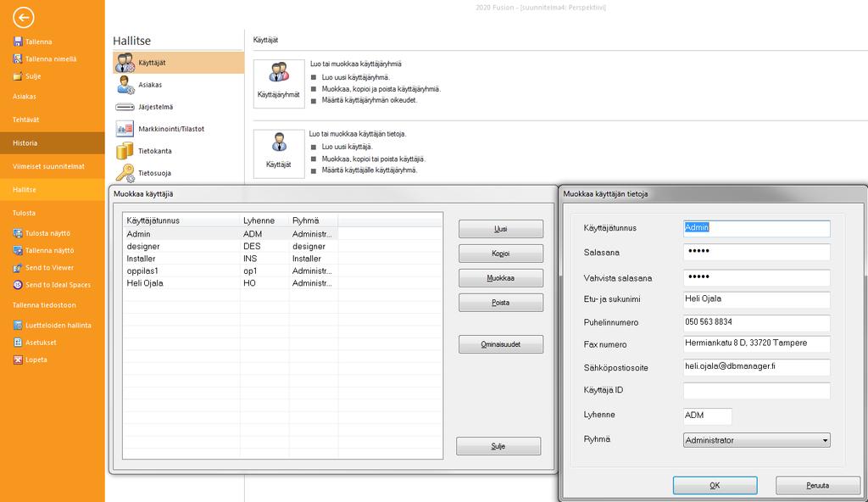The height and width of the screenshot is (502, 868).
Task: Click the back arrow circle icon
Action: [x=23, y=18]
